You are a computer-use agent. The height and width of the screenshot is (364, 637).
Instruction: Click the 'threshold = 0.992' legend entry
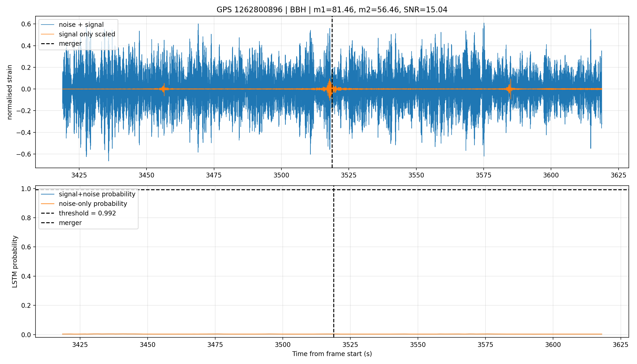click(x=78, y=213)
